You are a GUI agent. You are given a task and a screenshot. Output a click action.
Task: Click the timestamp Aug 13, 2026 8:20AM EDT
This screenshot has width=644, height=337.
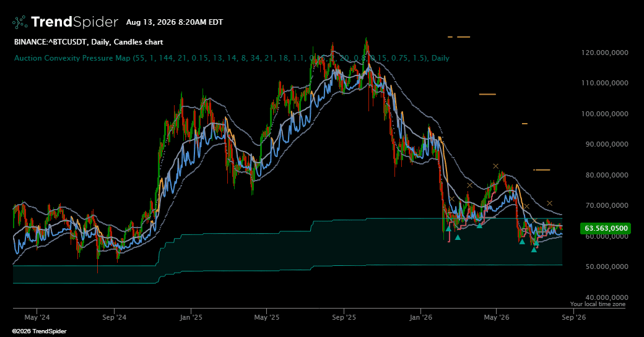click(x=175, y=22)
